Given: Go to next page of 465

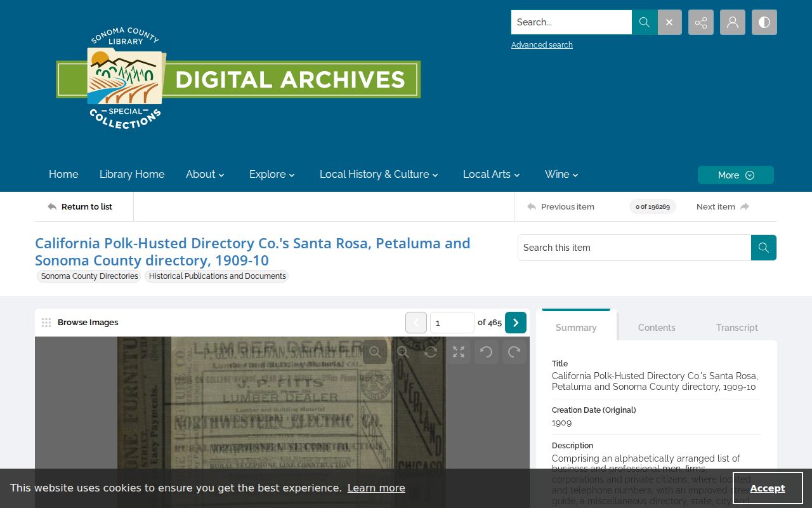Looking at the screenshot, I should (x=516, y=323).
